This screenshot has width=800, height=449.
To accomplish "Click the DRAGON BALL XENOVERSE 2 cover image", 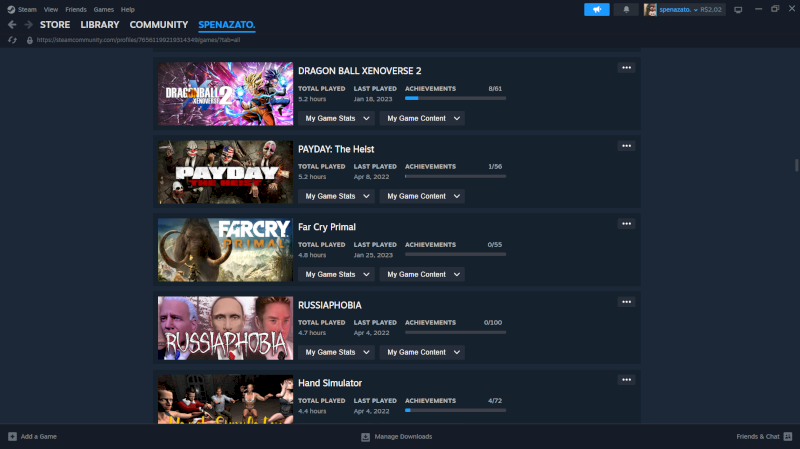I will [226, 94].
